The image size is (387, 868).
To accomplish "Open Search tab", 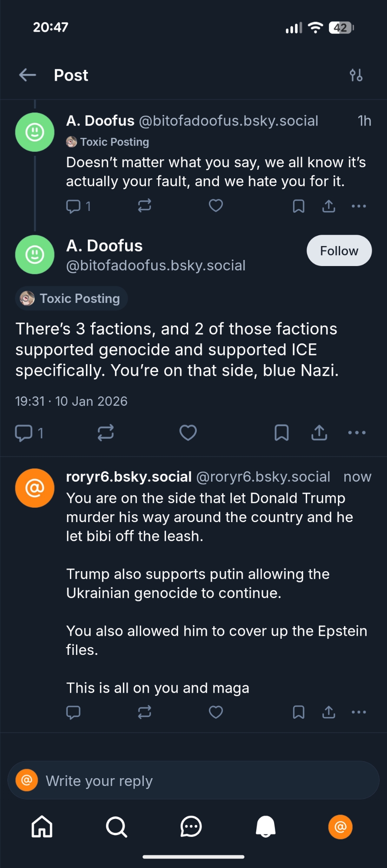I will (116, 827).
